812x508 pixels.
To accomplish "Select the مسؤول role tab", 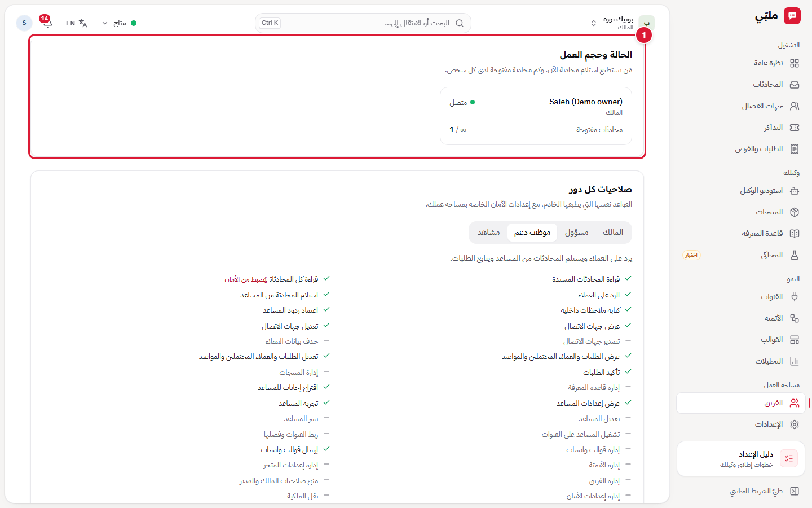I will (577, 233).
